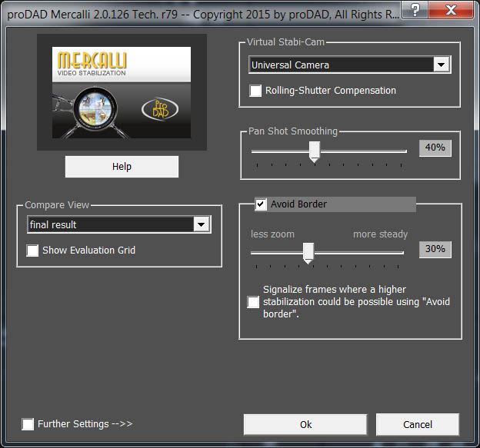Enable Rolling-Shutter Compensation checkbox
This screenshot has width=480, height=448.
[255, 91]
